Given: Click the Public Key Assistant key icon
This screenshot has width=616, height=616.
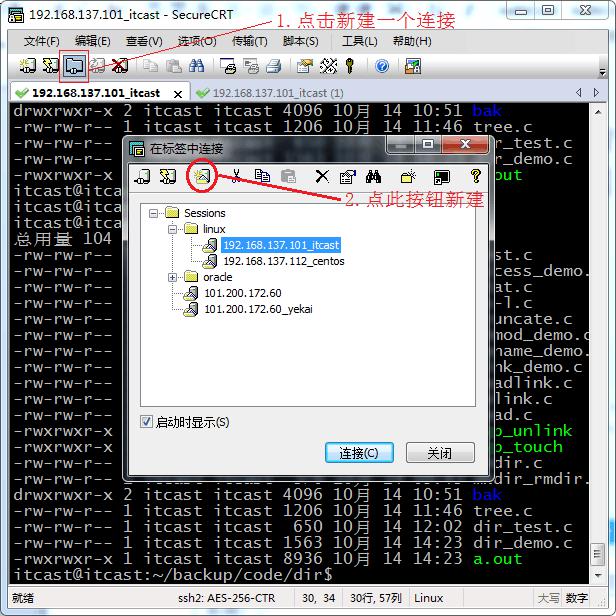Looking at the screenshot, I should (x=350, y=66).
